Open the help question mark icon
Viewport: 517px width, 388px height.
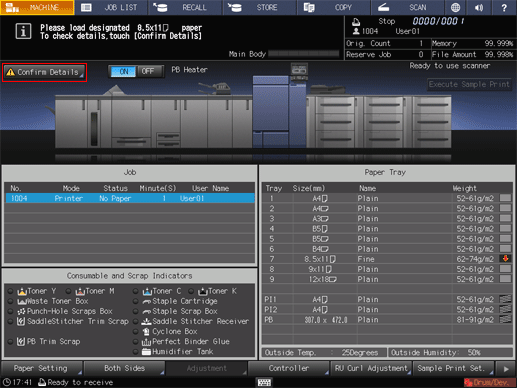pos(504,7)
